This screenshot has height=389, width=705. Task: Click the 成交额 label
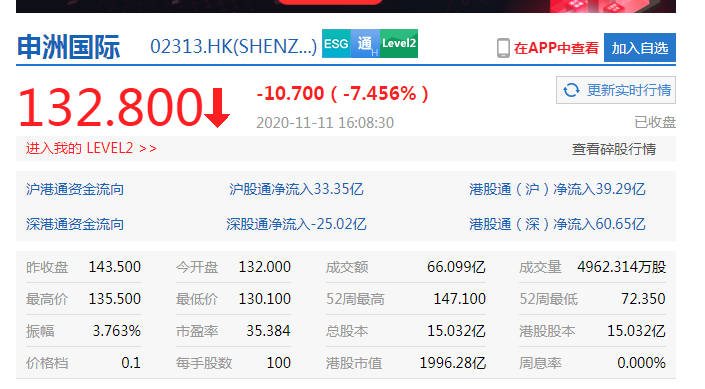click(347, 268)
